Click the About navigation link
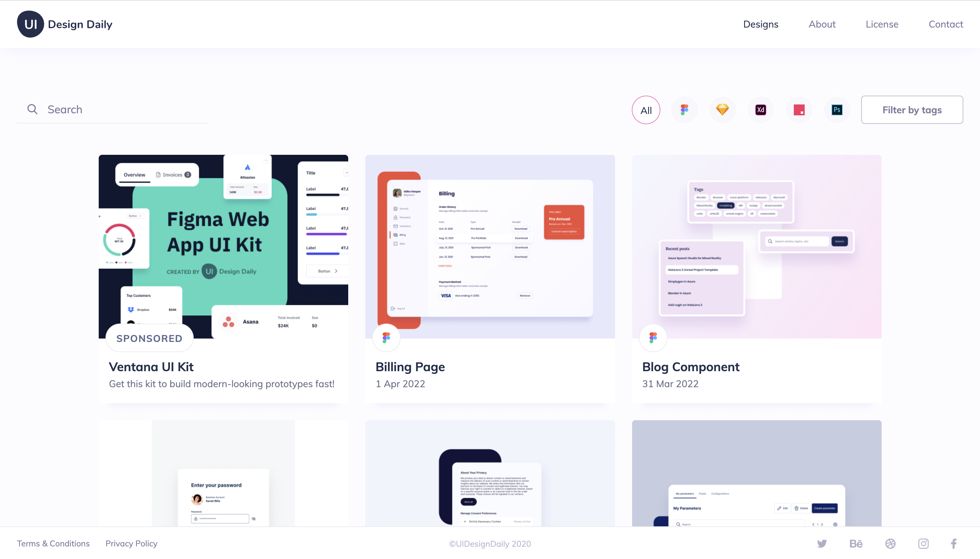This screenshot has height=559, width=980. coord(822,24)
